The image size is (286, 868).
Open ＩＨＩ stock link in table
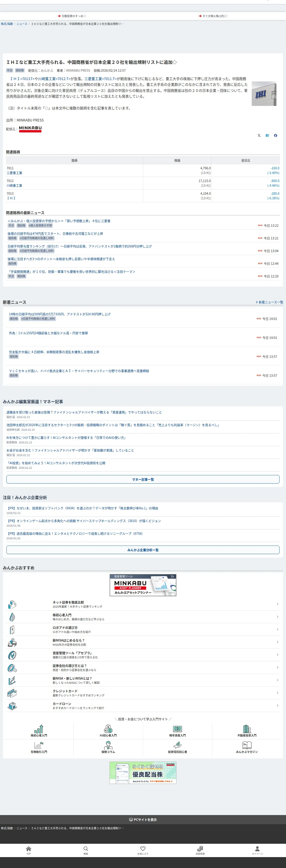click(x=11, y=198)
